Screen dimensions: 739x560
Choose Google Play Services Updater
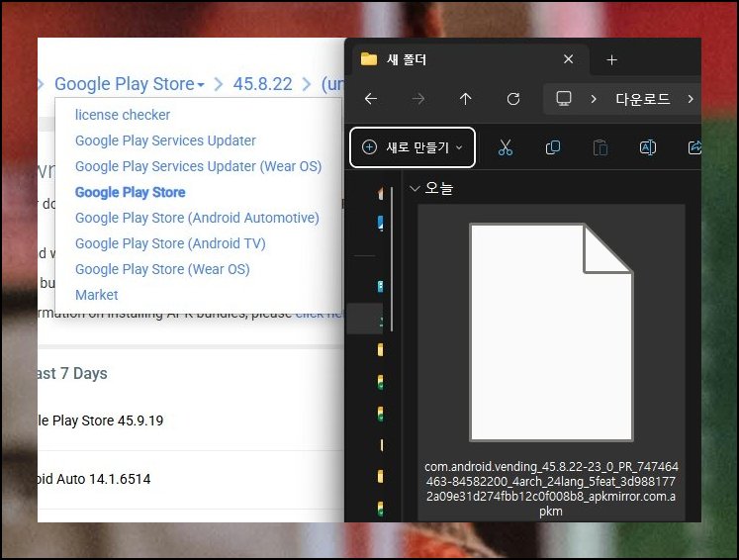pos(165,140)
